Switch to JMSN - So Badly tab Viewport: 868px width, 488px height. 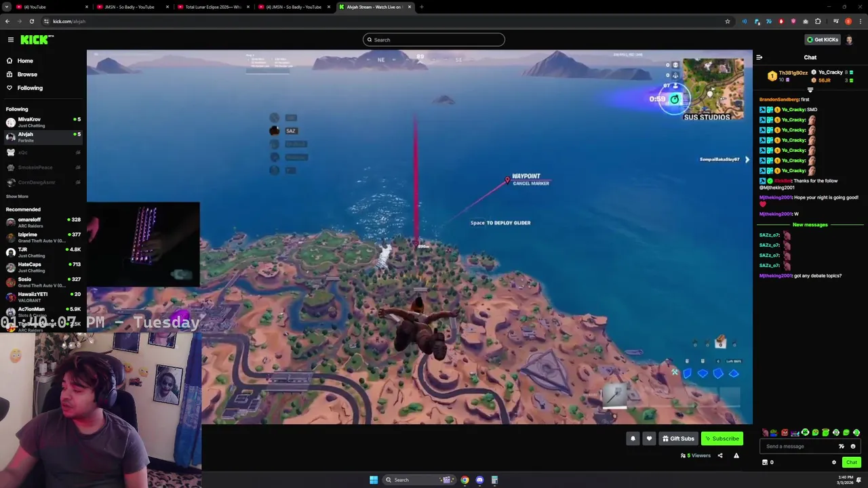(132, 7)
